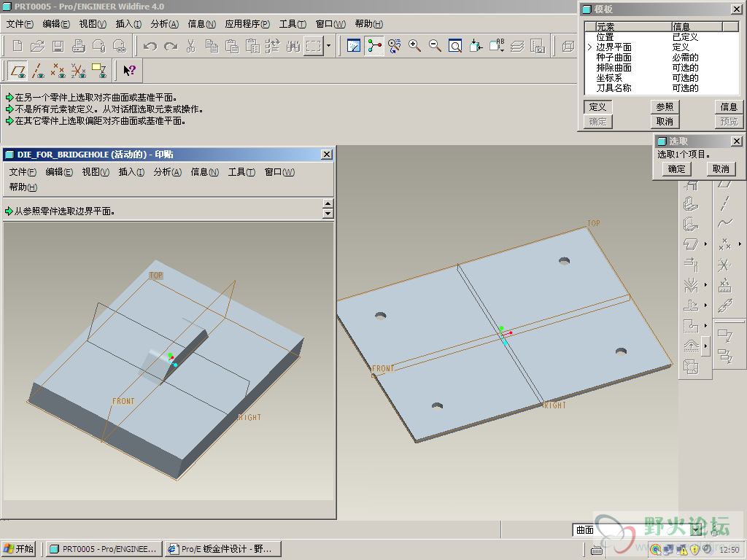Select the 刀具名称 row in 模板 list

pos(662,88)
